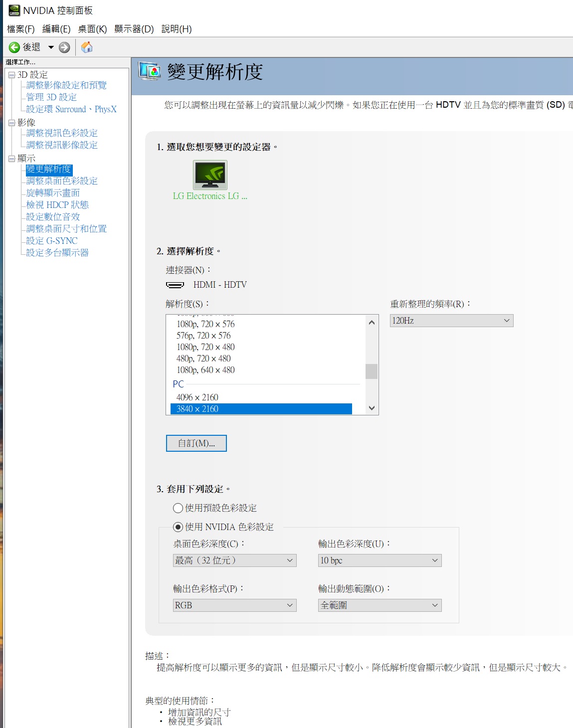Image resolution: width=573 pixels, height=728 pixels.
Task: Collapse the 影像 tree node
Action: coord(12,123)
